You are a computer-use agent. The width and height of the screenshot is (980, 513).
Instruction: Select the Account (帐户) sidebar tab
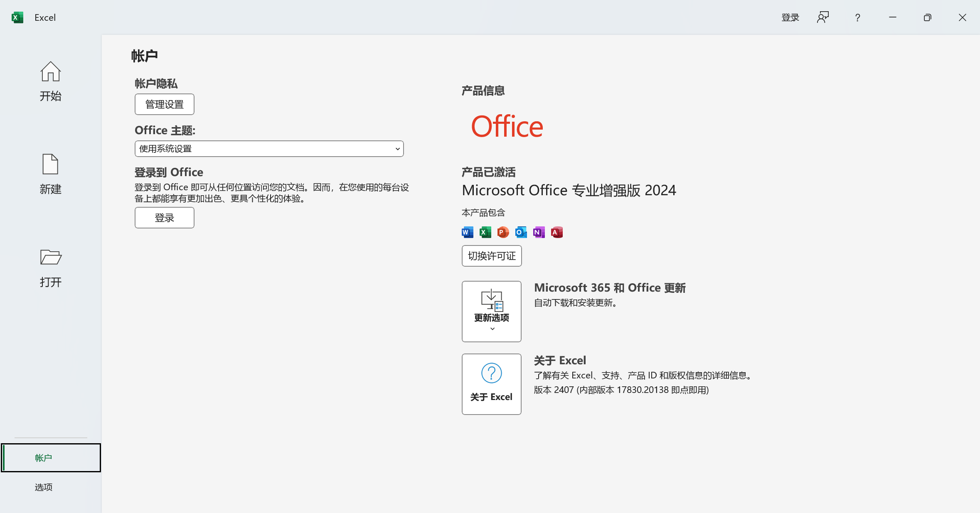[51, 458]
